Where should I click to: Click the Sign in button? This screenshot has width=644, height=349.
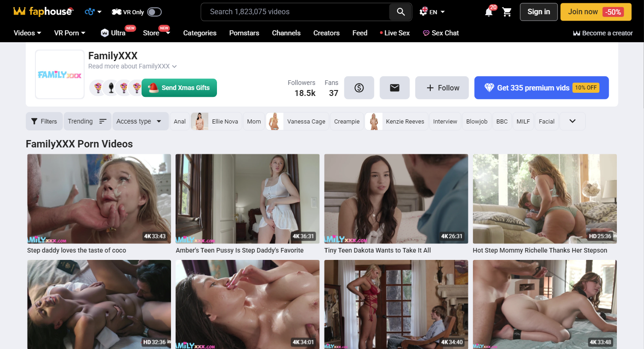point(539,12)
